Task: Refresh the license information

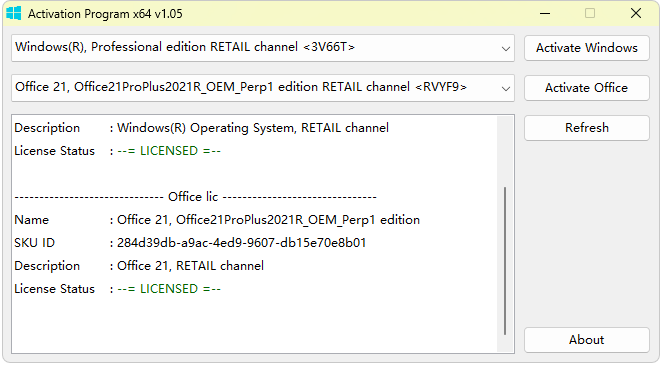Action: (586, 127)
